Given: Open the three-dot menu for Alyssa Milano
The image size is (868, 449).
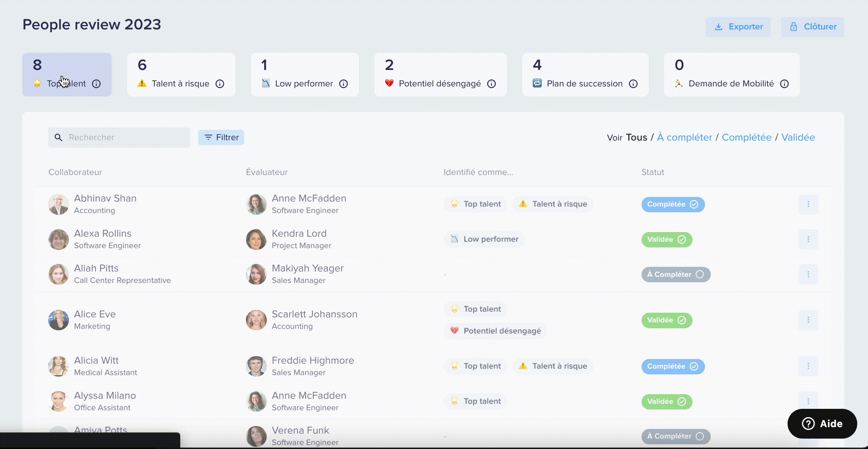Looking at the screenshot, I should pos(808,401).
